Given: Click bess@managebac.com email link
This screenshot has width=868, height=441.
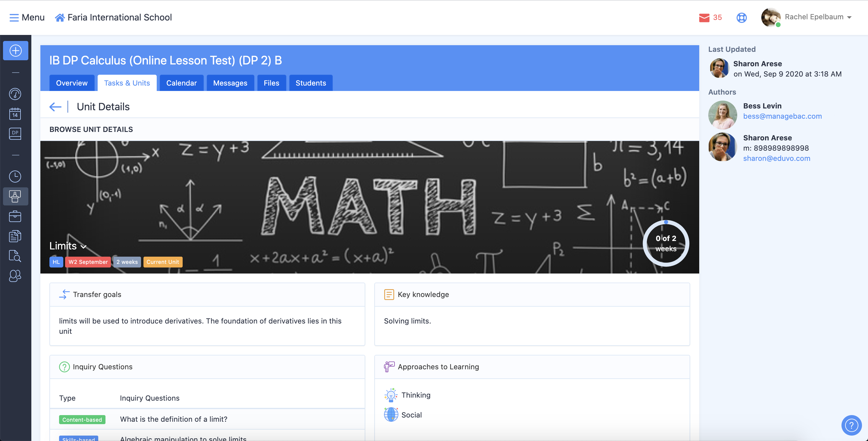Looking at the screenshot, I should (782, 116).
